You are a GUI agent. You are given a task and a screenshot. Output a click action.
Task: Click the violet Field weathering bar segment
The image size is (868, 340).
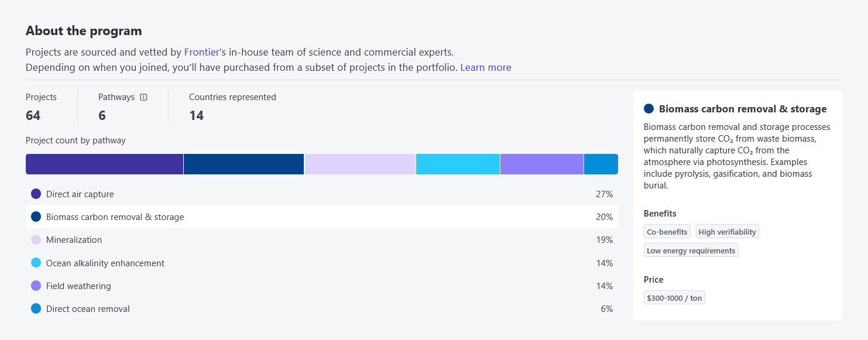(542, 164)
